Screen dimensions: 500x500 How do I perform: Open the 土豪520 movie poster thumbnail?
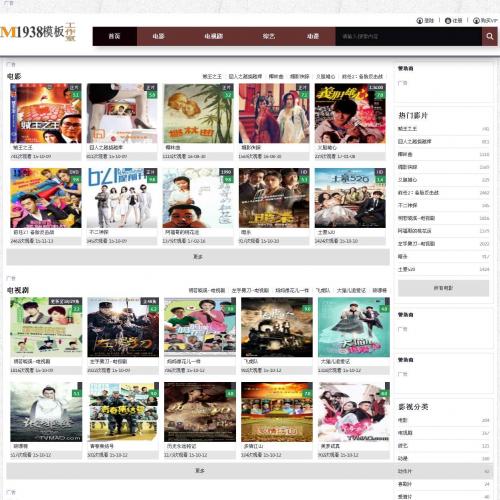point(350,198)
